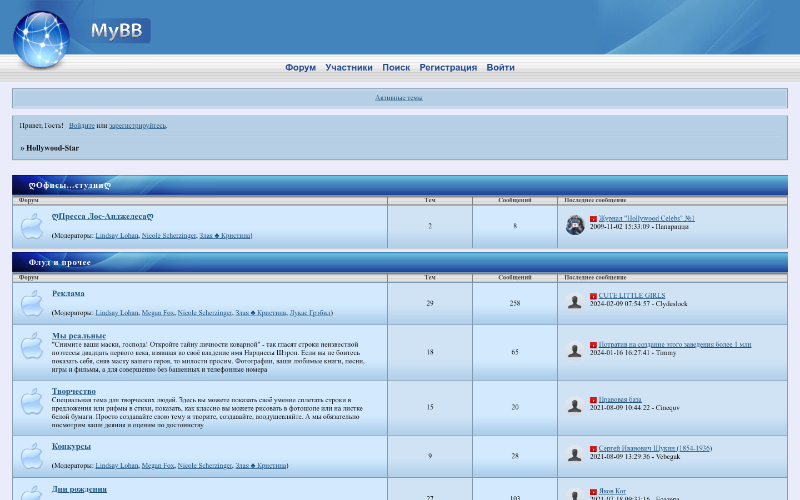Image resolution: width=800 pixels, height=500 pixels.
Task: Click the Apple icon beside Конкурсы forum
Action: tap(32, 456)
